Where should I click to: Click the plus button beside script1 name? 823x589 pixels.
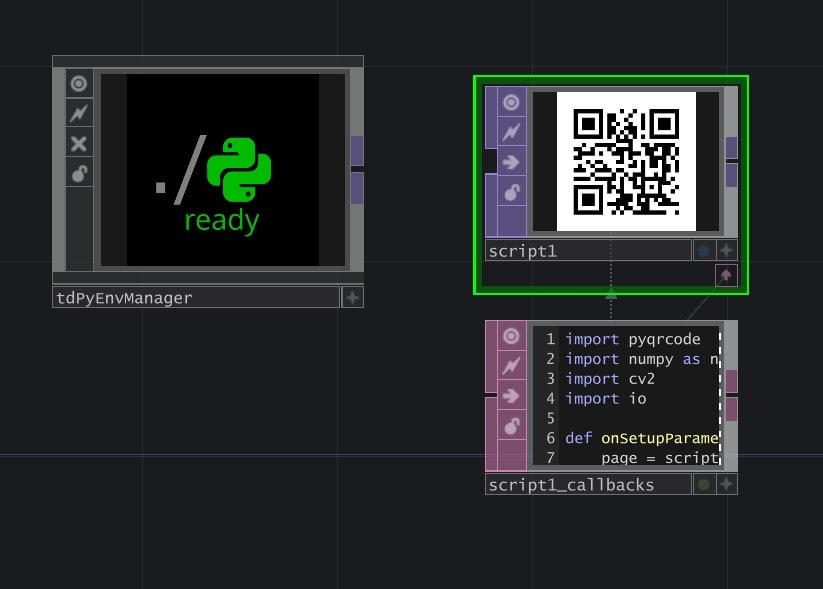(726, 251)
